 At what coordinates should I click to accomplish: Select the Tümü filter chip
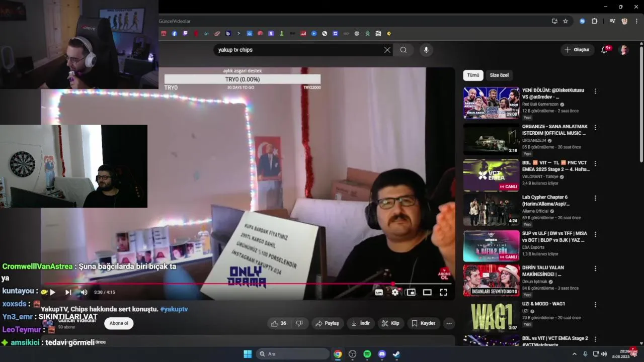pos(473,75)
